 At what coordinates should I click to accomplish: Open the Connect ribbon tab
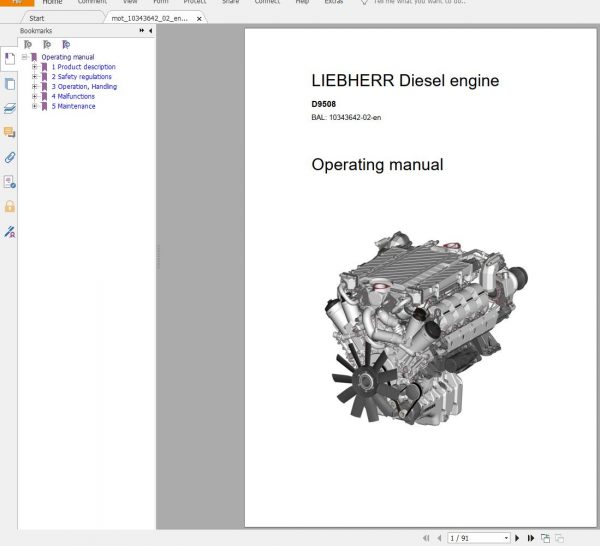point(267,2)
